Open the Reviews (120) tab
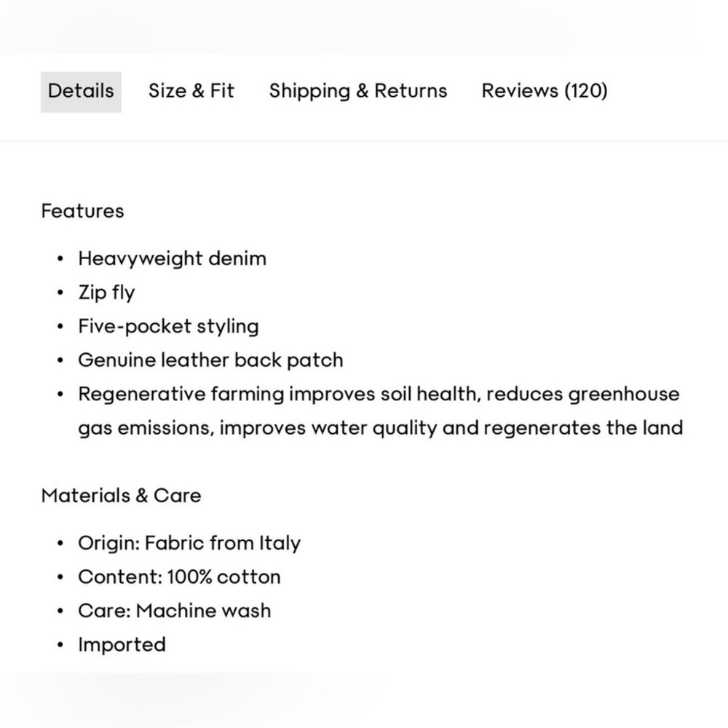The width and height of the screenshot is (728, 728). tap(544, 91)
